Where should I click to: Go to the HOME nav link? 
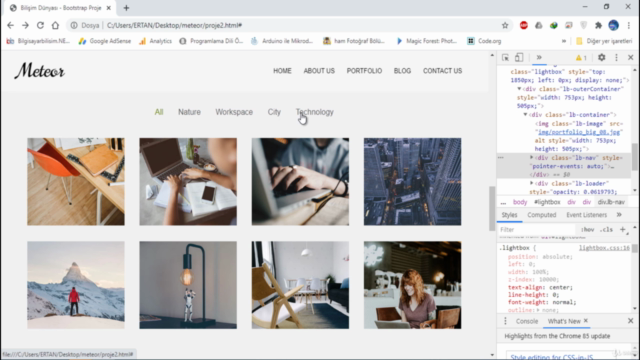click(282, 71)
